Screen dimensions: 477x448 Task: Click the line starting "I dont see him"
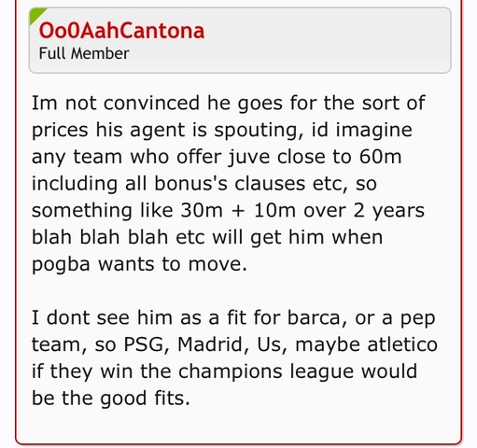click(233, 318)
